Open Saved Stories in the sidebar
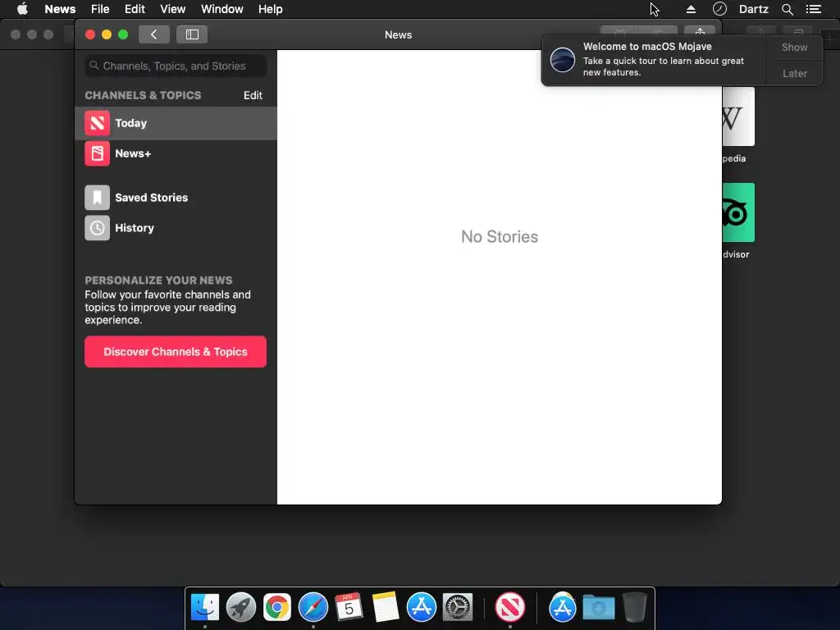This screenshot has height=630, width=840. [x=176, y=198]
